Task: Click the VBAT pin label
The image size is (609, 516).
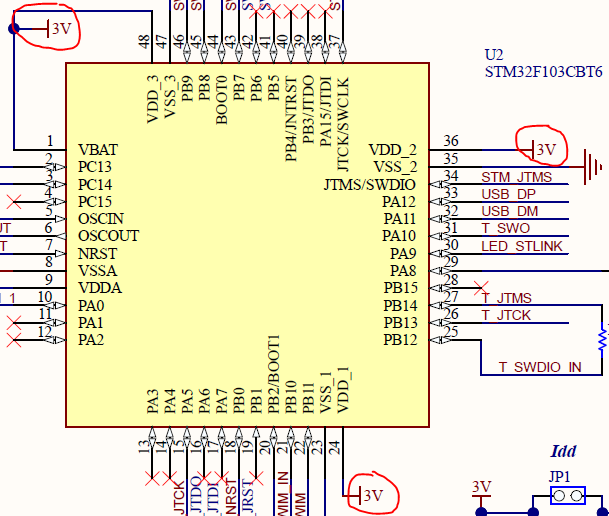Action: tap(98, 150)
